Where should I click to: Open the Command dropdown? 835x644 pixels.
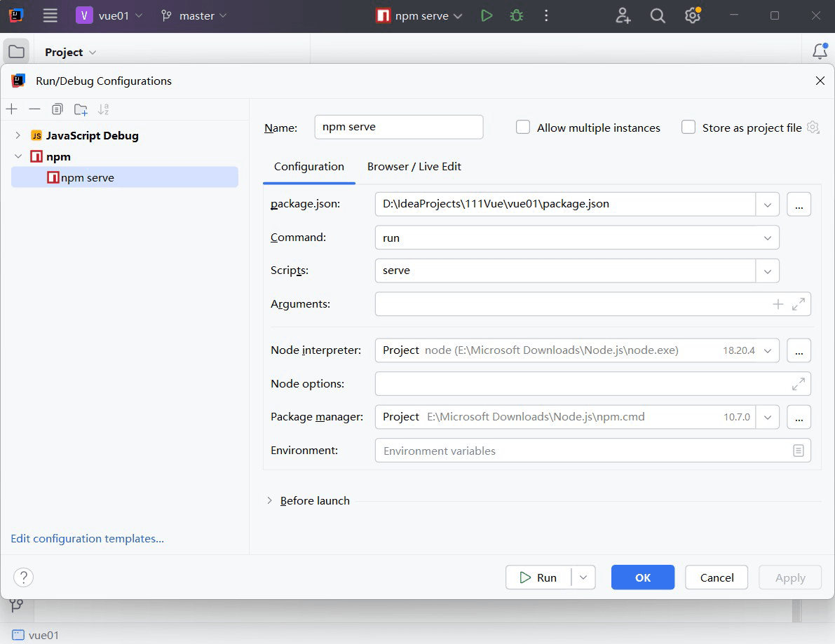tap(767, 238)
